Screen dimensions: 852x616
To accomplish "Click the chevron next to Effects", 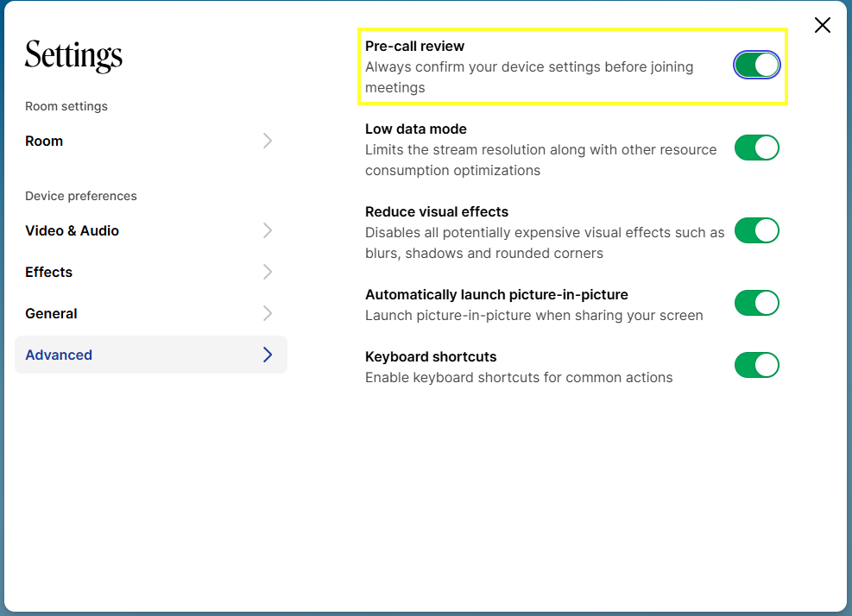I will (x=268, y=272).
